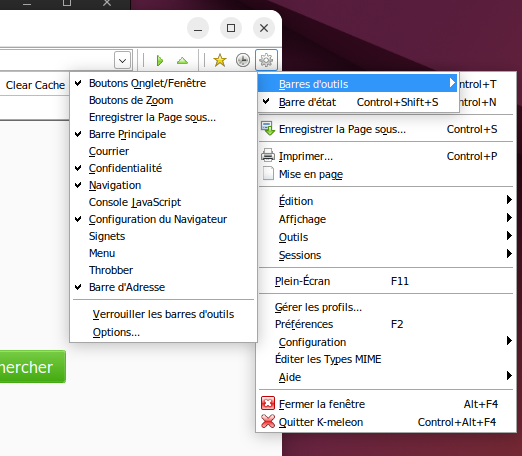Image resolution: width=522 pixels, height=456 pixels.
Task: Choose Imprimer from the menu
Action: (386, 156)
